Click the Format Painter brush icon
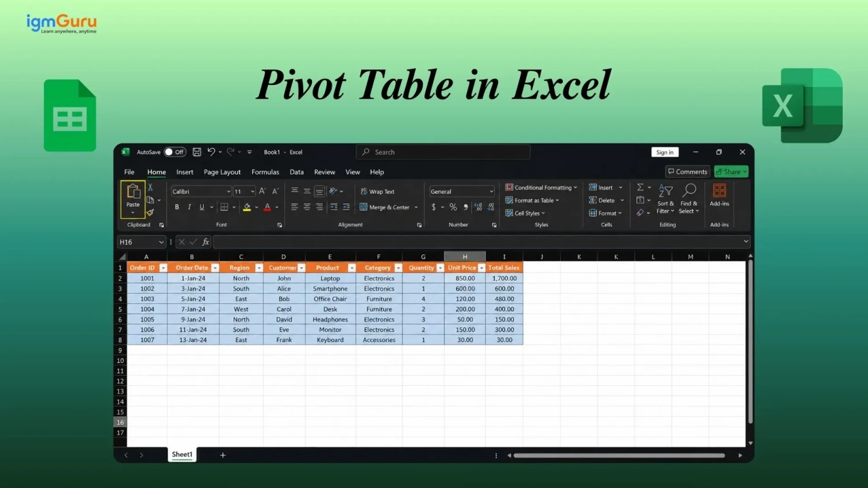This screenshot has width=868, height=488. (151, 213)
